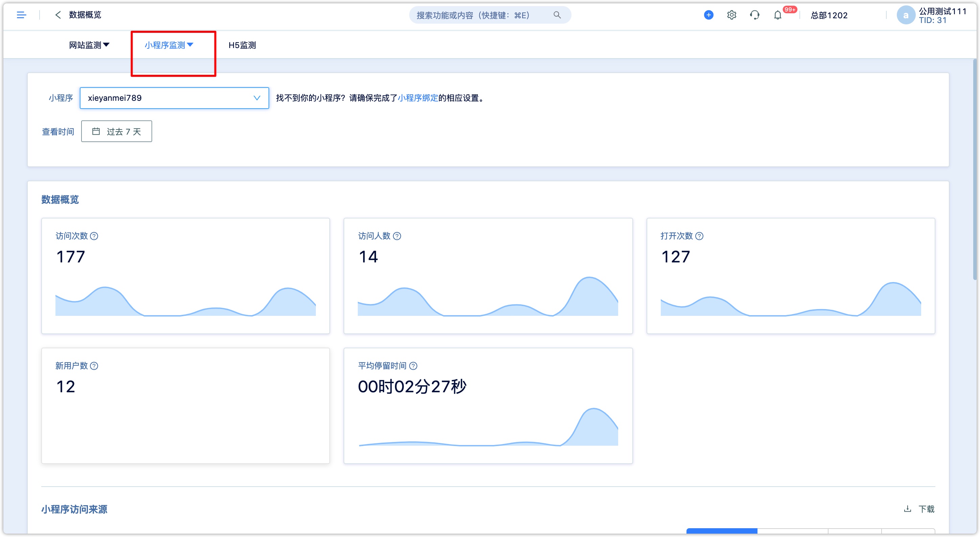
Task: Show help for 新用户数 metric
Action: [94, 366]
